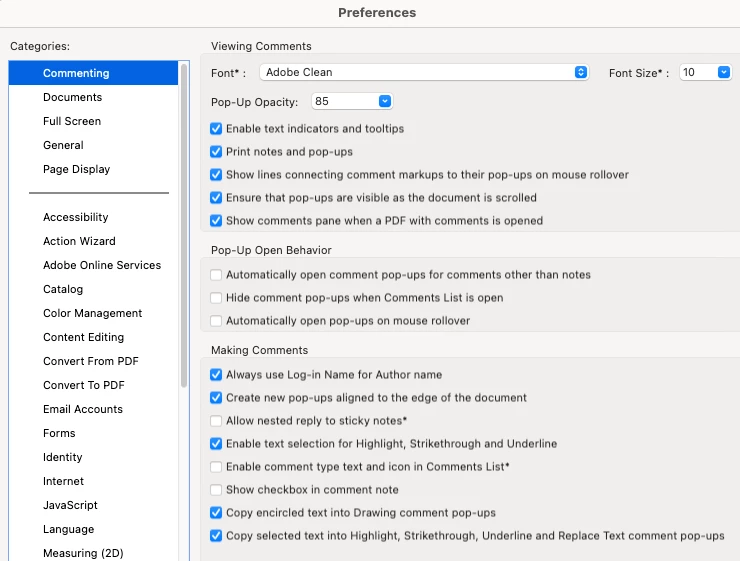740x561 pixels.
Task: Uncheck Always use Log-in Name for Author
Action: 216,375
